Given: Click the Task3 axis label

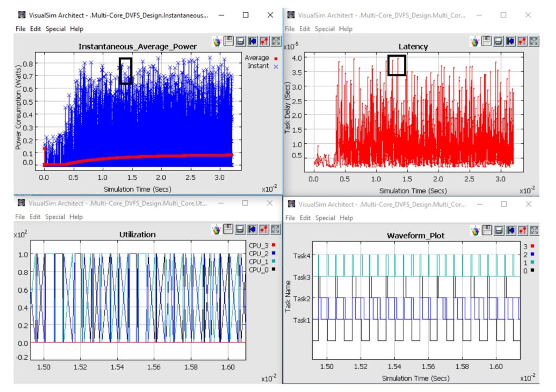Looking at the screenshot, I should click(x=302, y=277).
